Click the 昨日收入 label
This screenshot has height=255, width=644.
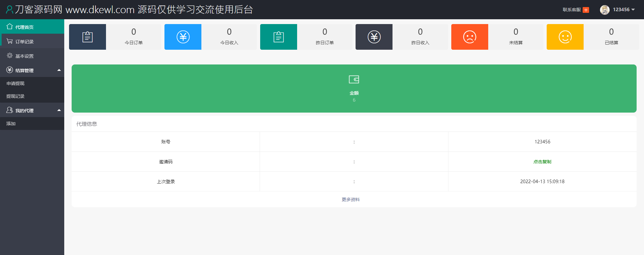420,43
